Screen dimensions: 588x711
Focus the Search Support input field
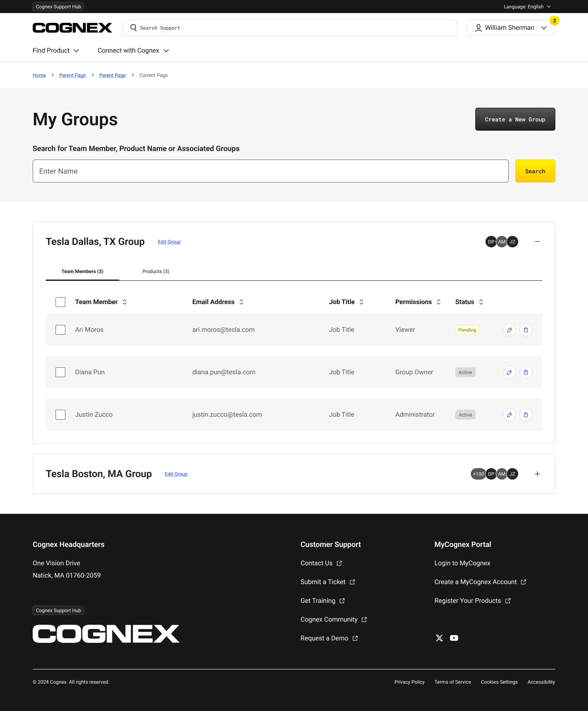click(290, 28)
